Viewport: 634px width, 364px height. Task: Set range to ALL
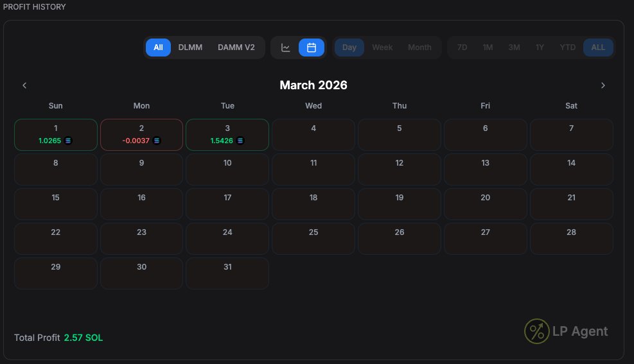pyautogui.click(x=598, y=48)
